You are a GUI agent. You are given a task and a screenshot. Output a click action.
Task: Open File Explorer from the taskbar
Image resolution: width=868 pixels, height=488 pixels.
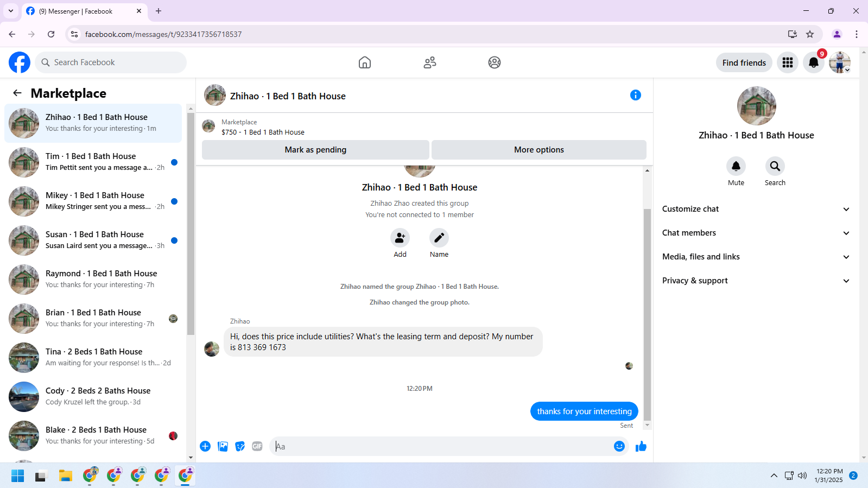point(66,476)
